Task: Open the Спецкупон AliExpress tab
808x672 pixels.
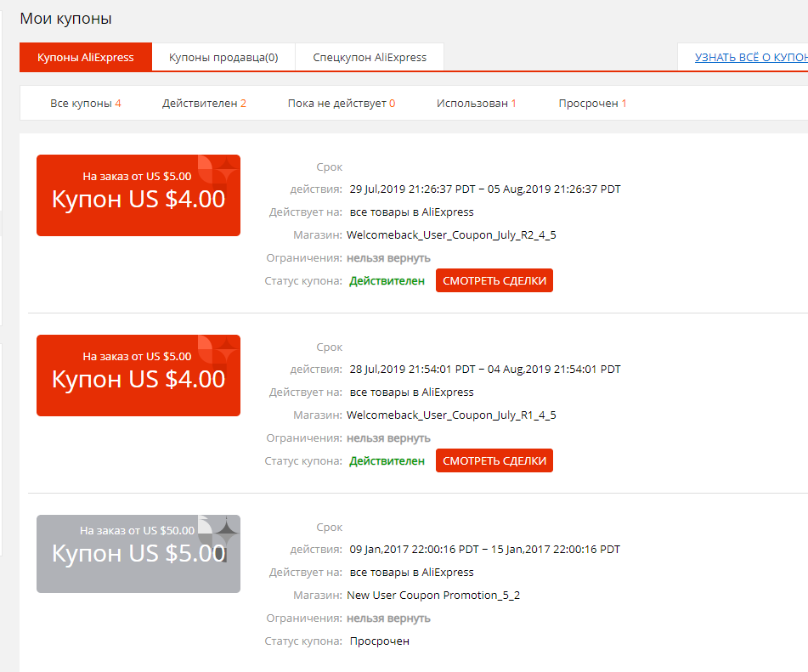Action: click(370, 57)
